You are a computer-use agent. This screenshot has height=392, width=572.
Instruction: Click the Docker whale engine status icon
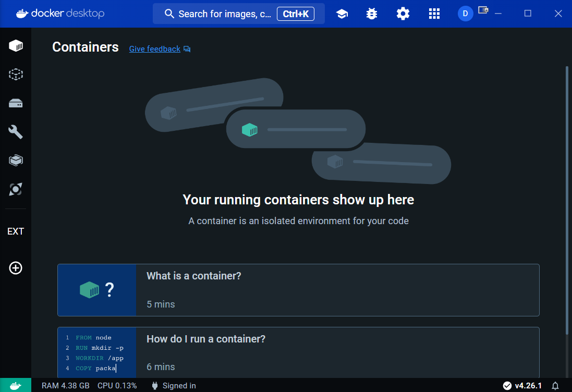point(16,386)
